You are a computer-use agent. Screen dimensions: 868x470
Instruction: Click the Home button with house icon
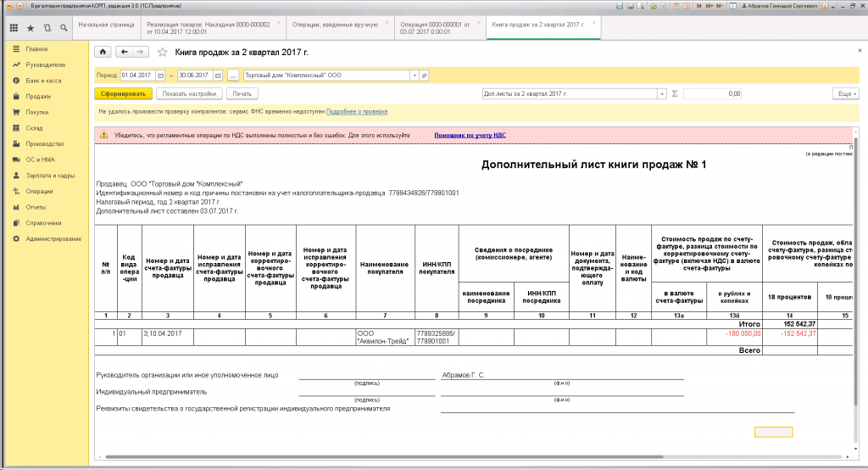click(103, 52)
